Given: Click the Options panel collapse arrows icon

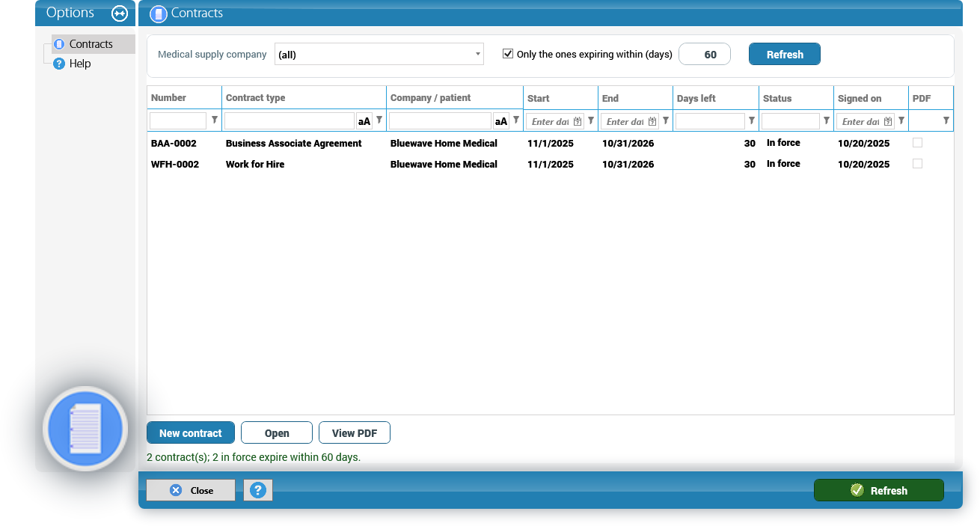Looking at the screenshot, I should (x=120, y=13).
